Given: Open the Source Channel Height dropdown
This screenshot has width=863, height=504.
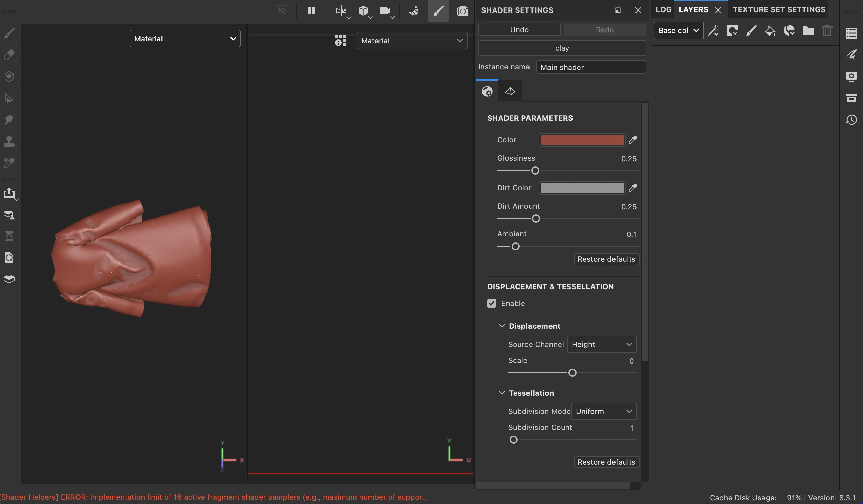Looking at the screenshot, I should pyautogui.click(x=601, y=344).
